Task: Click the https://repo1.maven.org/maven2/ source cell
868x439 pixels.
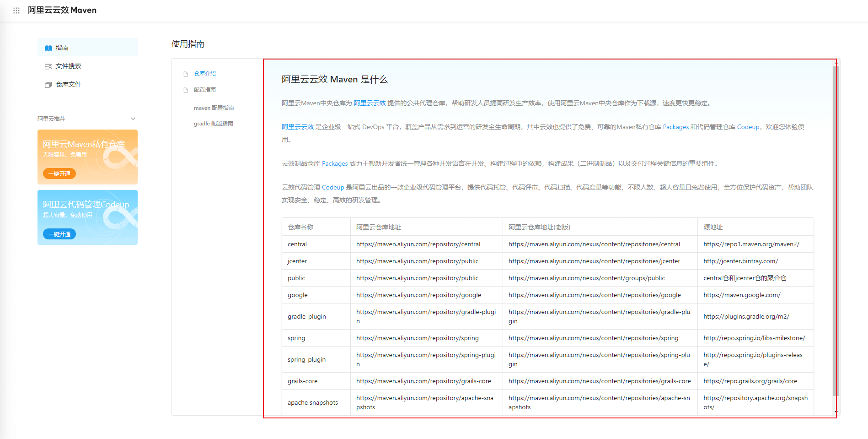Action: [755, 244]
